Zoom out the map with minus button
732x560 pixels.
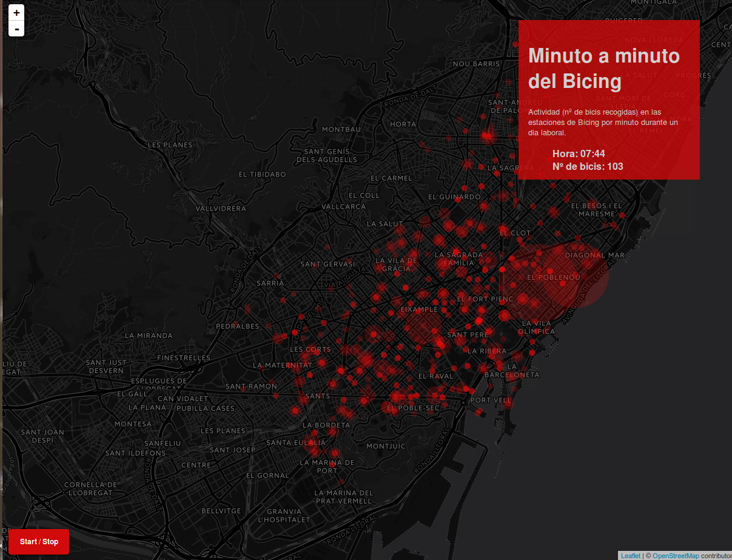16,29
